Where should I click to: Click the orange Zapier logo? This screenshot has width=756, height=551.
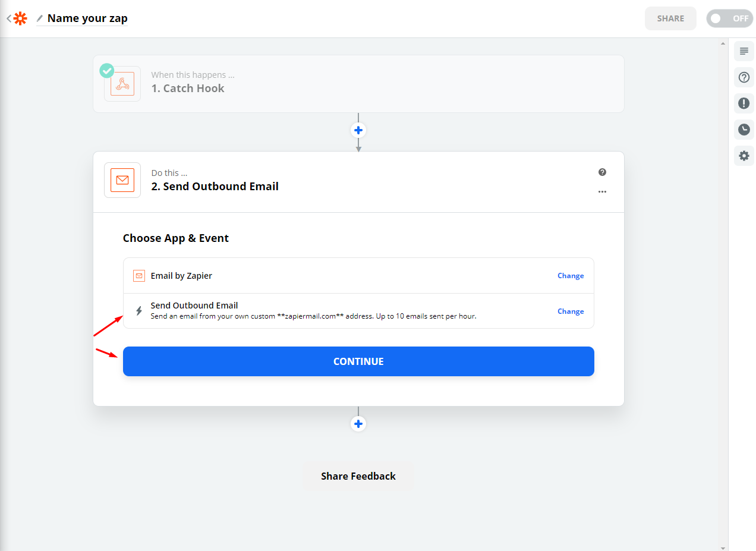[20, 18]
